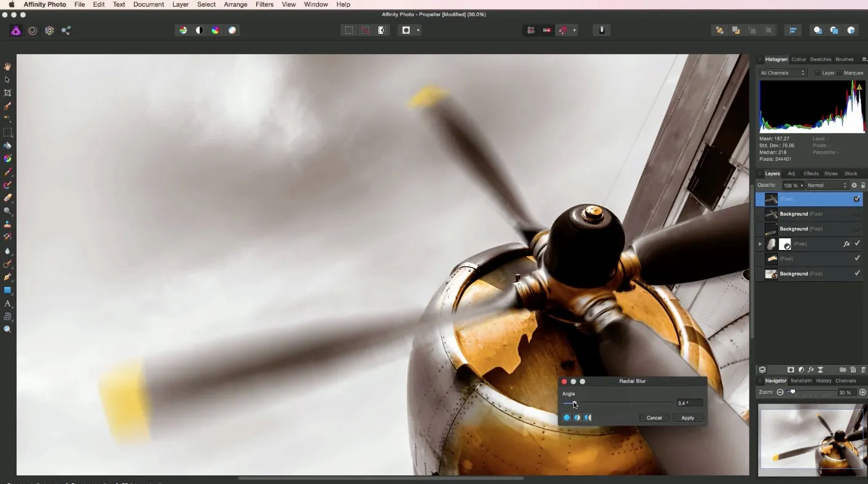Switch to the Swatches tab
This screenshot has width=868, height=484.
(x=821, y=60)
